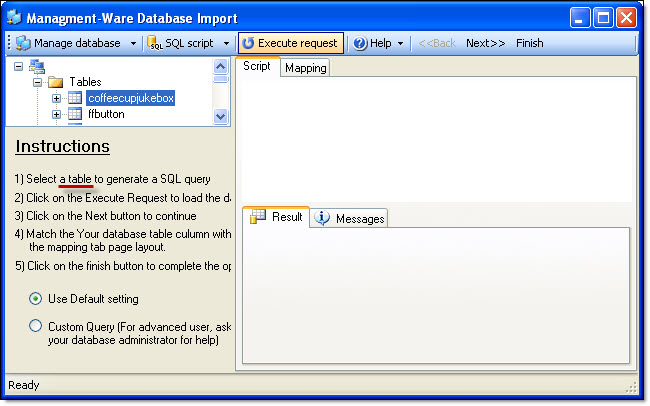Click the ffbutton table icon

pyautogui.click(x=75, y=114)
